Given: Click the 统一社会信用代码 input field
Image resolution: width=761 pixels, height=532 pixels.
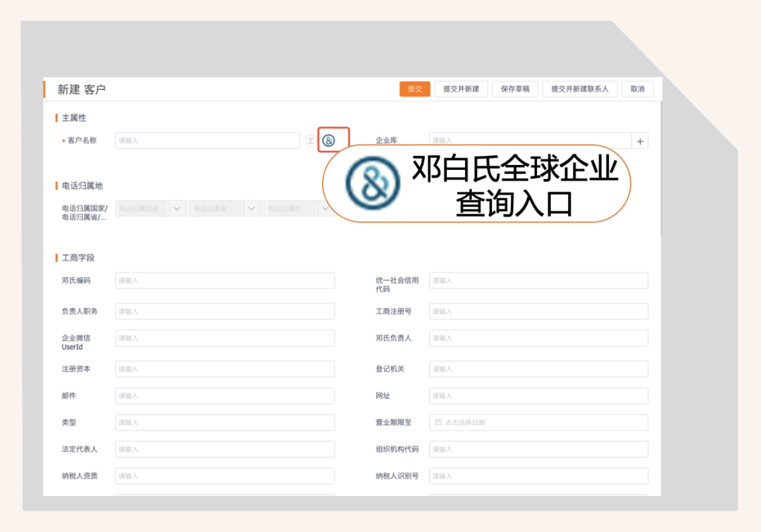Looking at the screenshot, I should click(539, 280).
